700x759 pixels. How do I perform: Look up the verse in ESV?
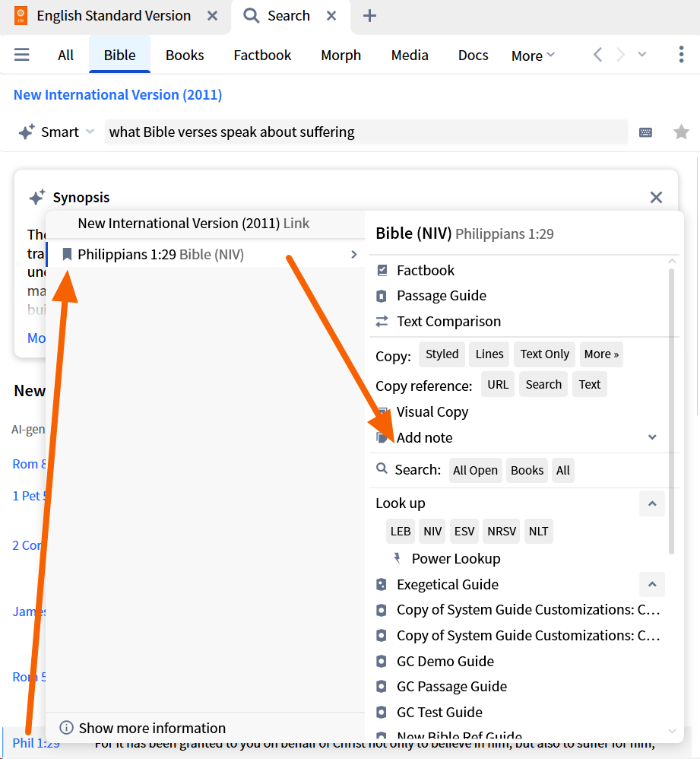(464, 532)
